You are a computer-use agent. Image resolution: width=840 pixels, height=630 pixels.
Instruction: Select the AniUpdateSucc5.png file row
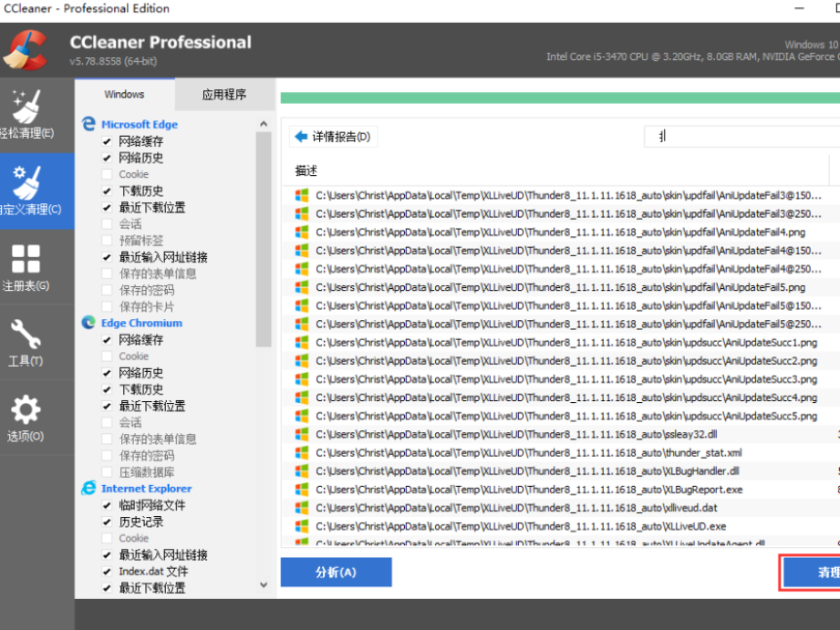pos(560,416)
